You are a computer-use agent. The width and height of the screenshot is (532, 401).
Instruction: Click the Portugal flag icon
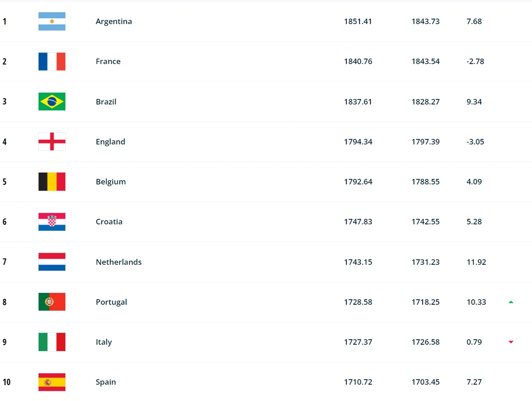(x=52, y=302)
